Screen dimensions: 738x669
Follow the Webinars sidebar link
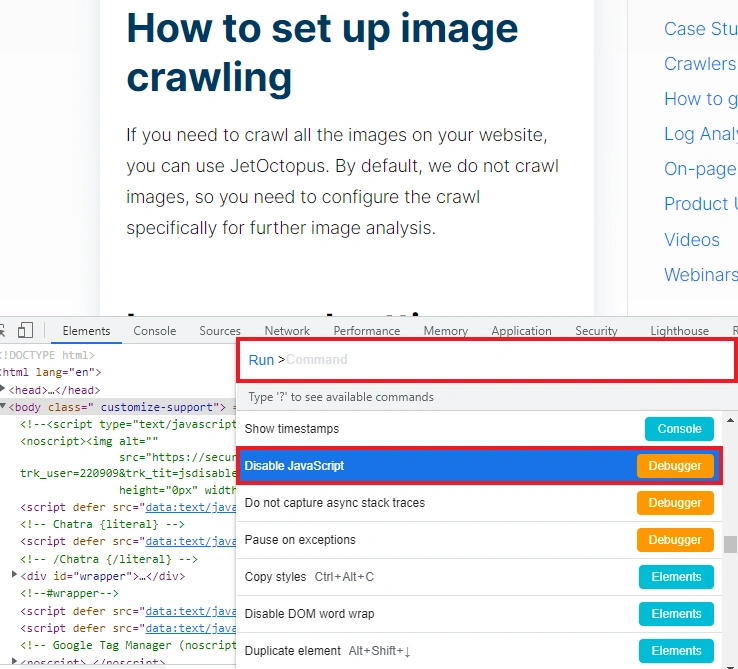coord(700,275)
